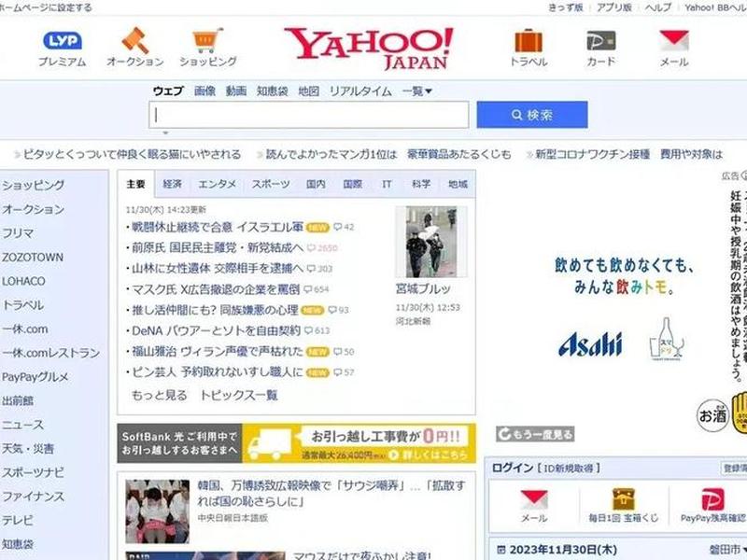Open the きっず版 link at top
Viewport: 747px width, 560px height.
(566, 7)
